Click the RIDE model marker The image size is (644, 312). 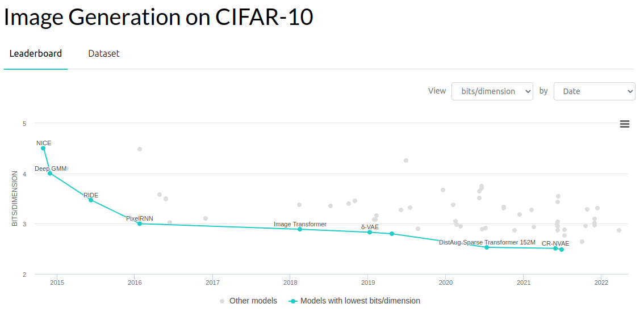coord(91,200)
